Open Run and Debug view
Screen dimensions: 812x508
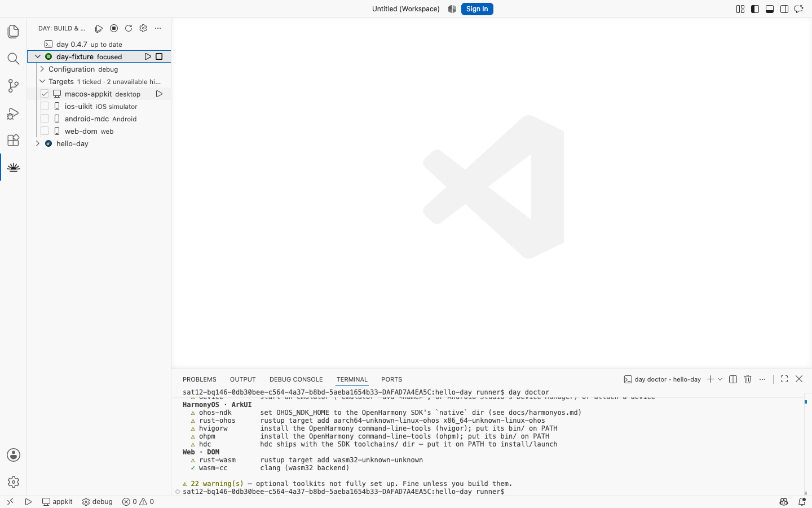click(14, 113)
